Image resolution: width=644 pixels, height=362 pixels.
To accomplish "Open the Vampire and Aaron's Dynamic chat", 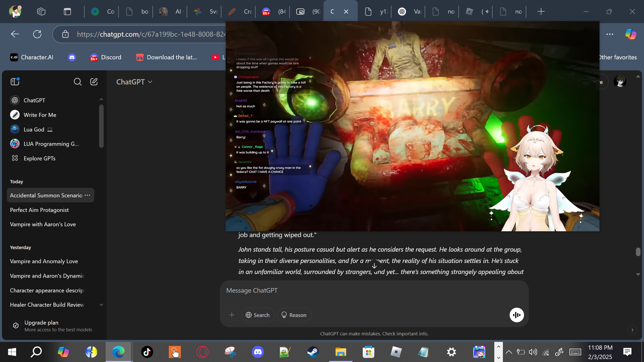I will click(x=50, y=276).
